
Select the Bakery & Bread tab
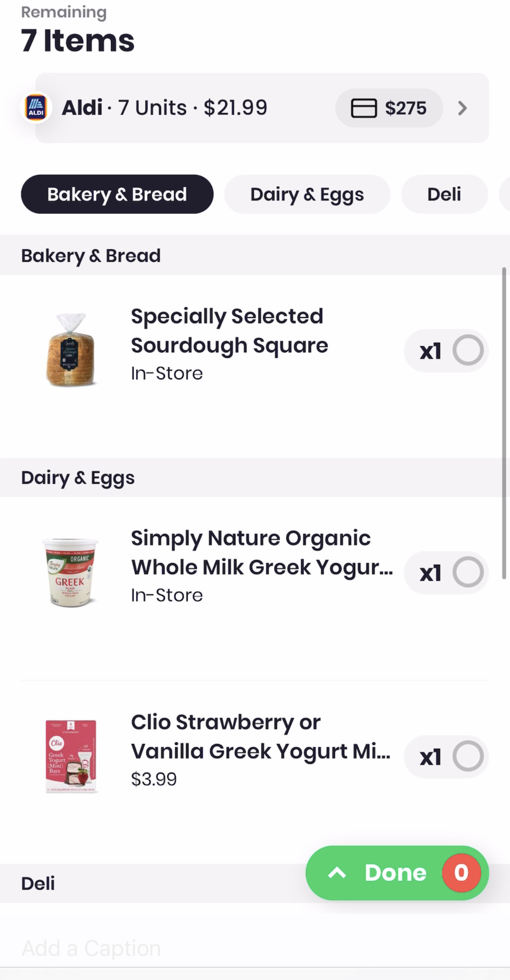click(117, 194)
